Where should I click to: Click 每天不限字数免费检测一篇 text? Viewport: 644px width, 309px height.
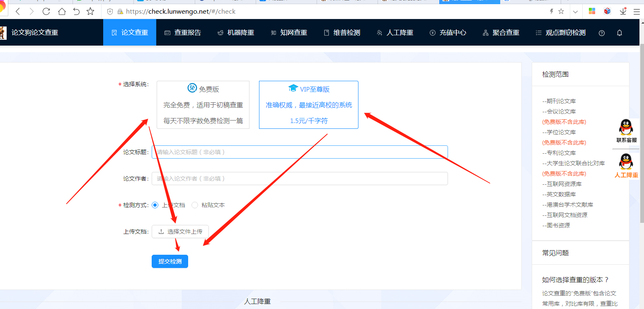(203, 121)
